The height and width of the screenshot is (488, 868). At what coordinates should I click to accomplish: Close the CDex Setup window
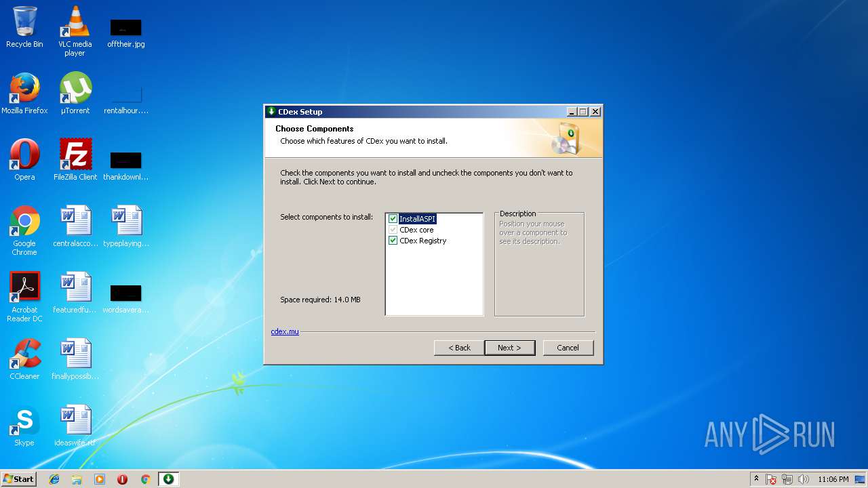click(595, 112)
